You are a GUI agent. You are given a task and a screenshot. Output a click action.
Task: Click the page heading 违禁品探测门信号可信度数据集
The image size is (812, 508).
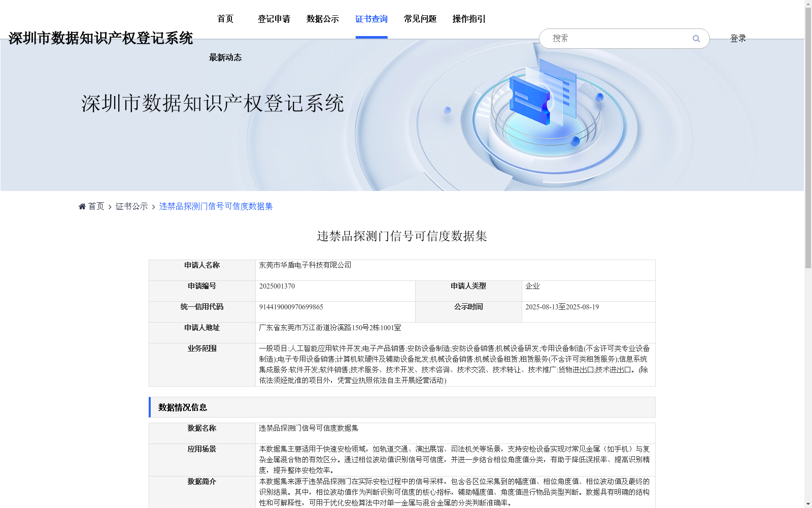pyautogui.click(x=402, y=236)
